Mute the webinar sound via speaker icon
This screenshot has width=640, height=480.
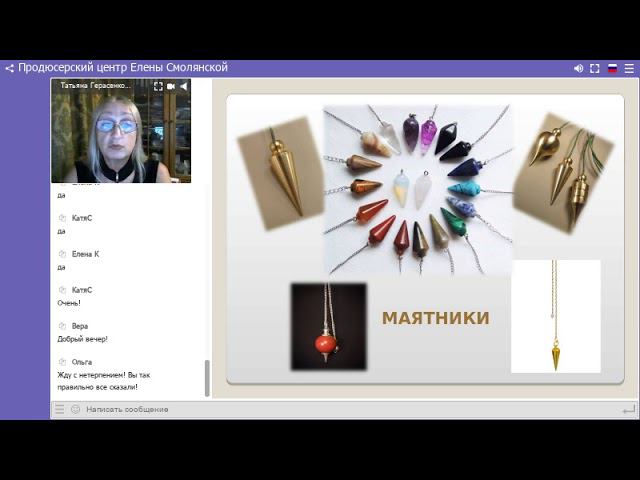pos(578,69)
